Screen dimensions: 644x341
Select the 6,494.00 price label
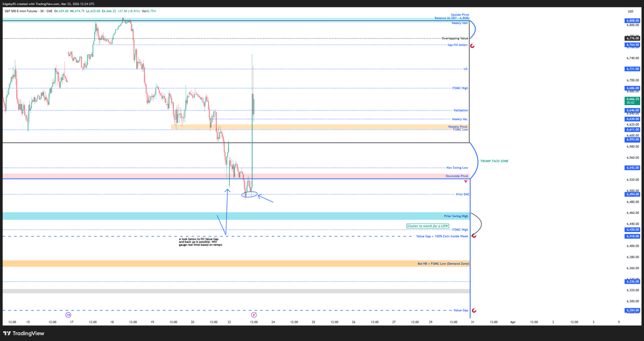click(632, 194)
